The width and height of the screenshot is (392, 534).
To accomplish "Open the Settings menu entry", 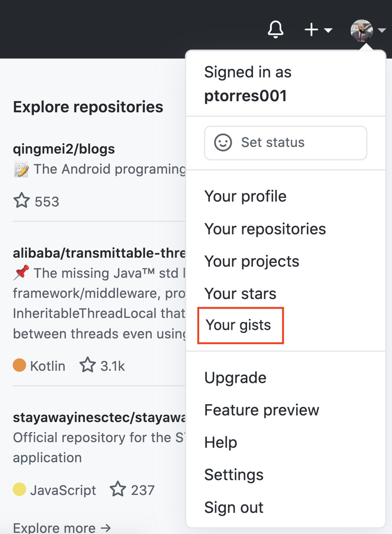I will point(234,475).
